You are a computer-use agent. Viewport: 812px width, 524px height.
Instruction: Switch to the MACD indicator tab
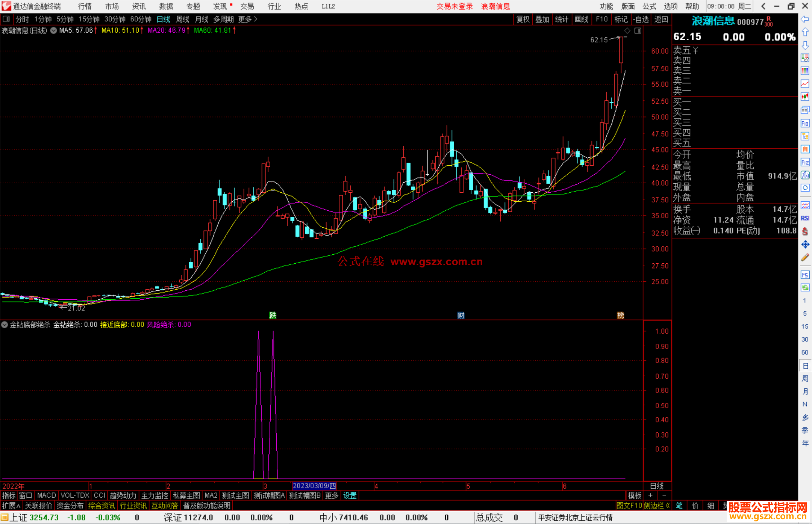[x=46, y=495]
